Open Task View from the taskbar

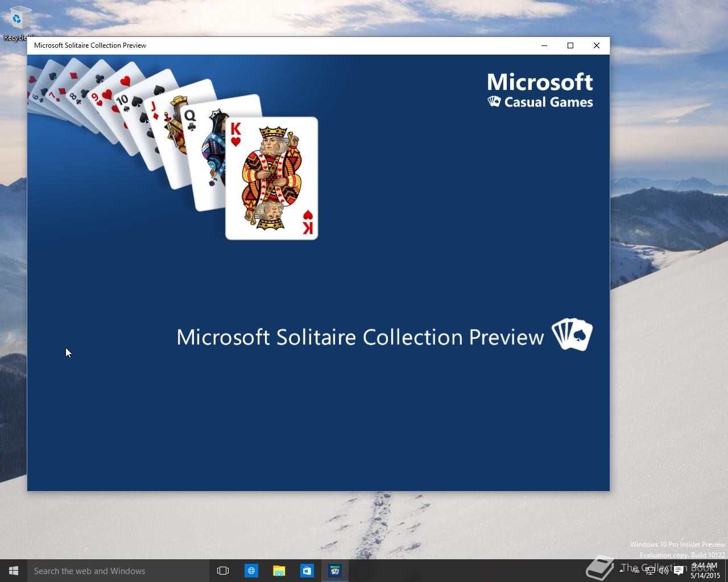[223, 571]
